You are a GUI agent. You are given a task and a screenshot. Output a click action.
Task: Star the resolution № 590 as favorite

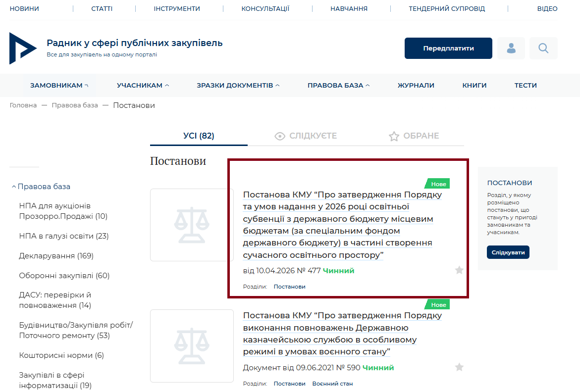459,367
